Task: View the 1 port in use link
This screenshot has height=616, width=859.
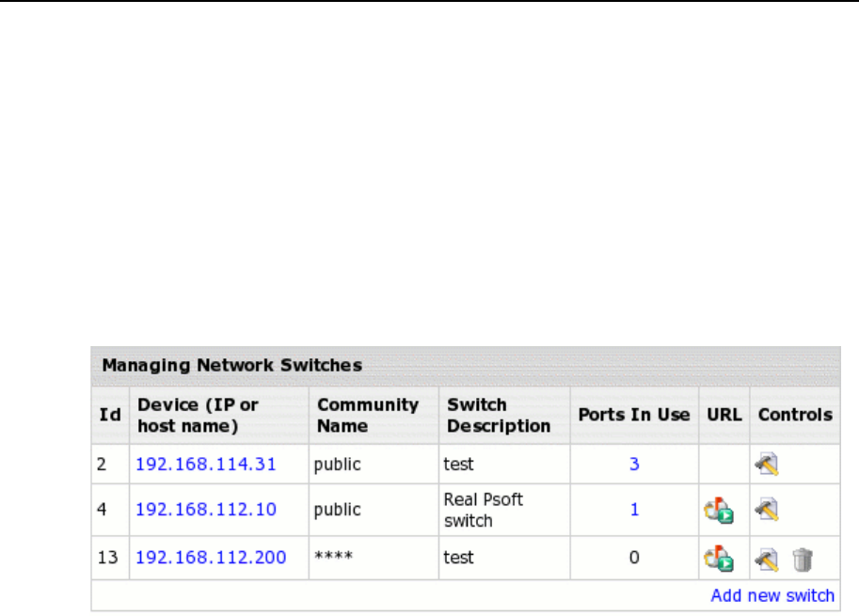Action: (634, 510)
